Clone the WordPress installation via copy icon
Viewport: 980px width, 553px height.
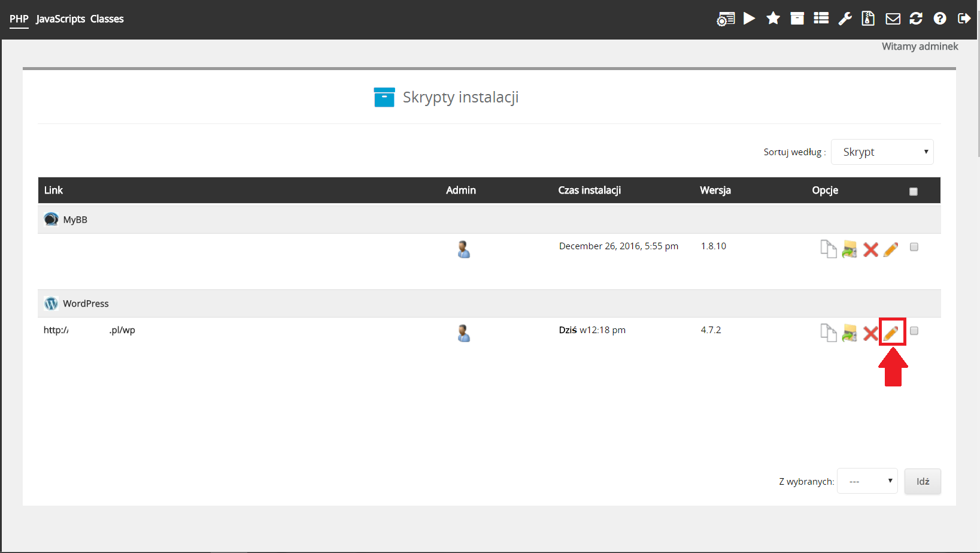click(828, 333)
